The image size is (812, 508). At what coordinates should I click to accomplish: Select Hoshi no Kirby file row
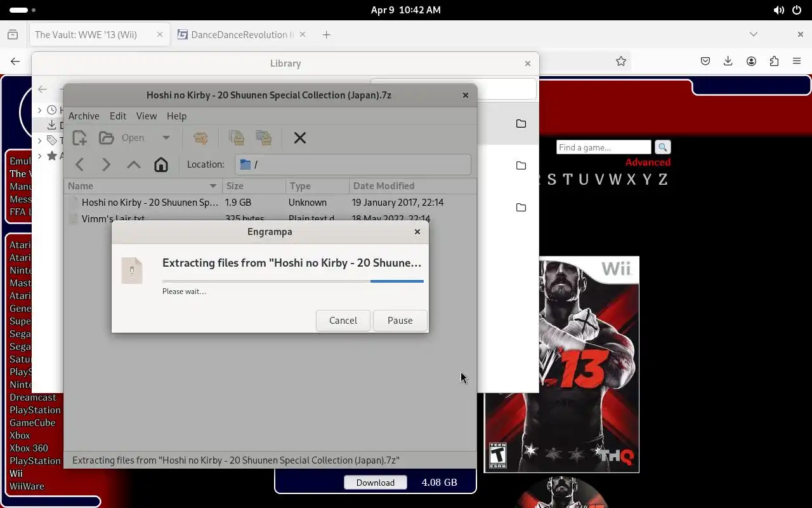click(270, 203)
